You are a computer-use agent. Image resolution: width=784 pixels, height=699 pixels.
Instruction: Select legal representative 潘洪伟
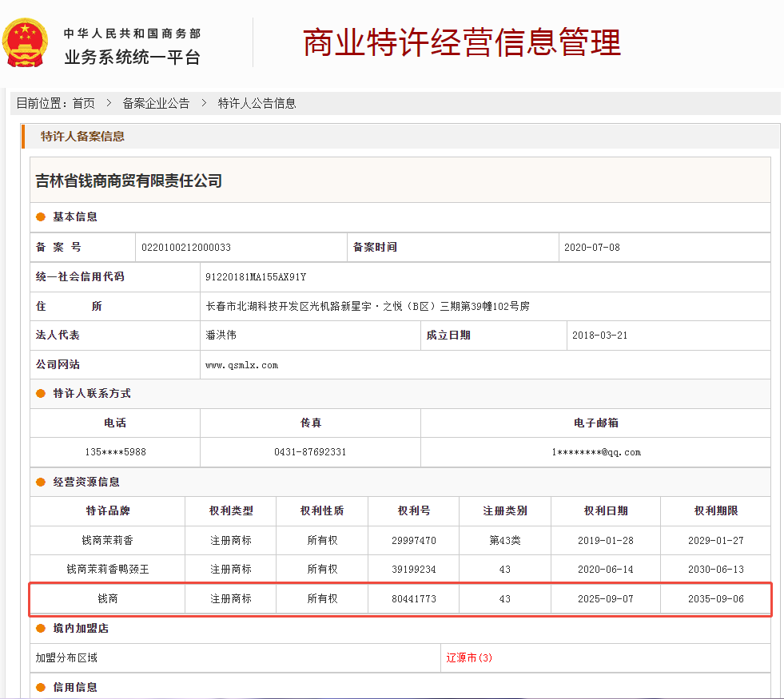click(x=221, y=336)
